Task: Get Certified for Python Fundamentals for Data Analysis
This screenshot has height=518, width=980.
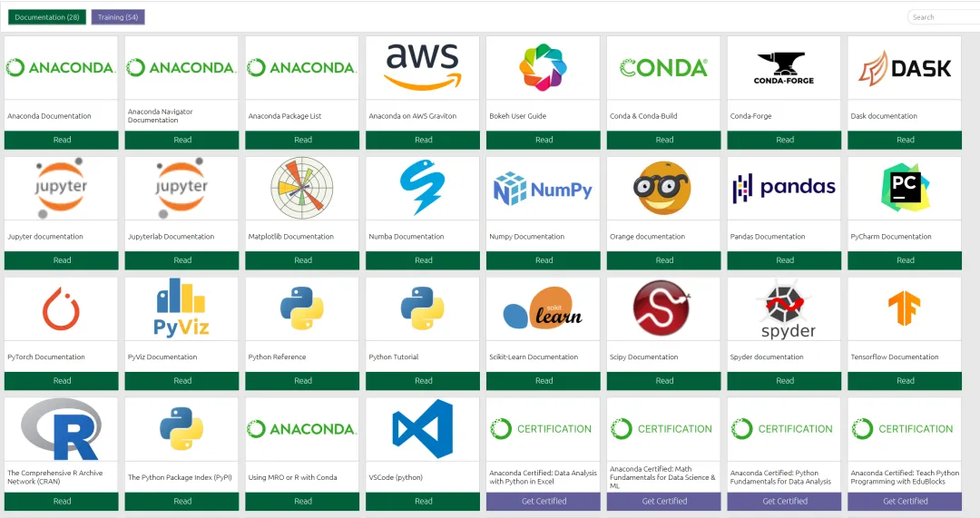Action: pyautogui.click(x=784, y=501)
